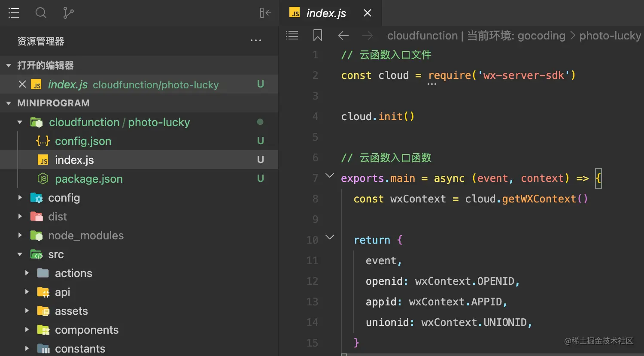Click the node_modules folder icon

click(x=36, y=235)
